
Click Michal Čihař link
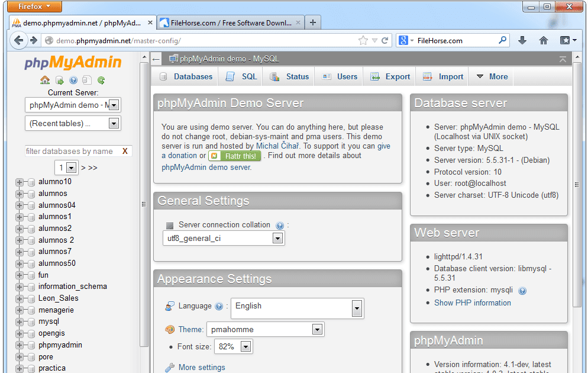(277, 146)
